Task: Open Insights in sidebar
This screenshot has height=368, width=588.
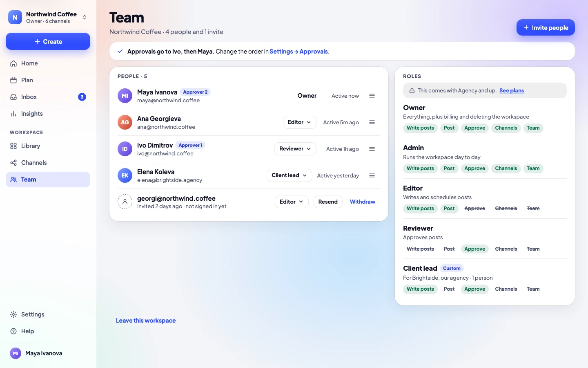Action: coord(48,114)
